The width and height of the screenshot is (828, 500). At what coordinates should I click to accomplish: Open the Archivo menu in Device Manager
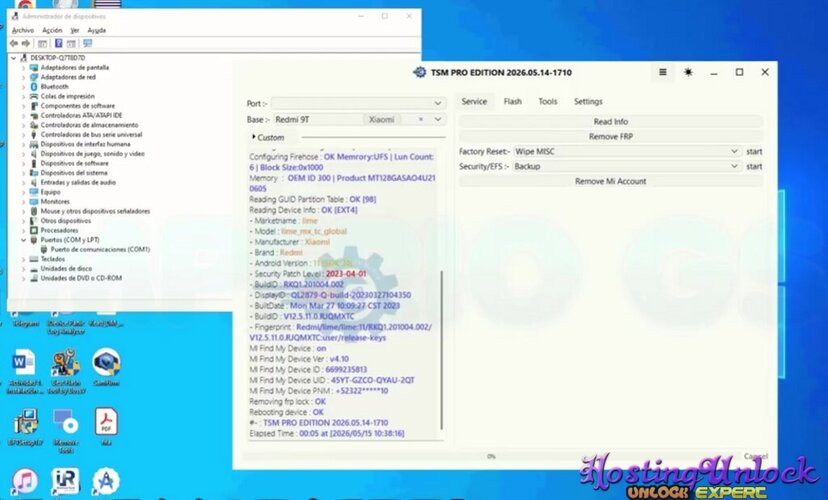pos(23,31)
